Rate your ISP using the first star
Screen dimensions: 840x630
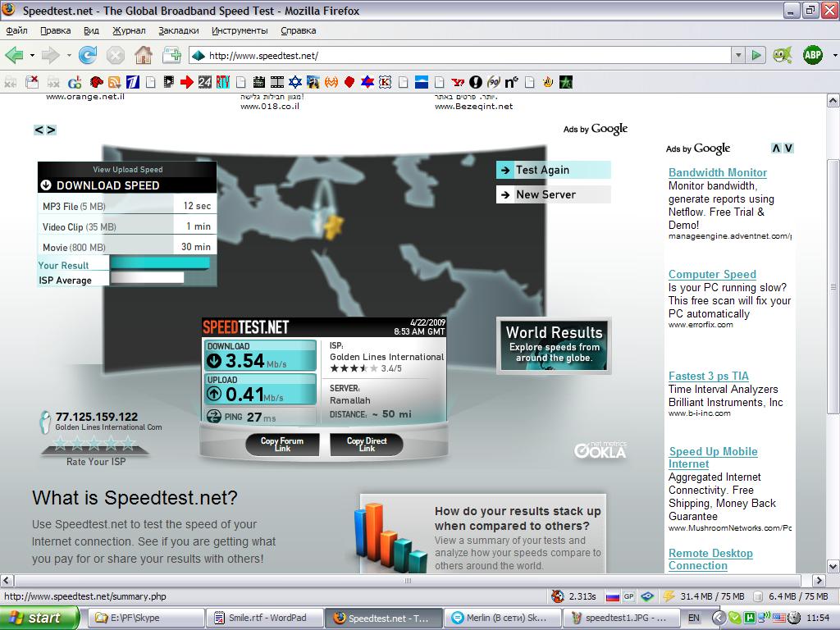pyautogui.click(x=60, y=443)
